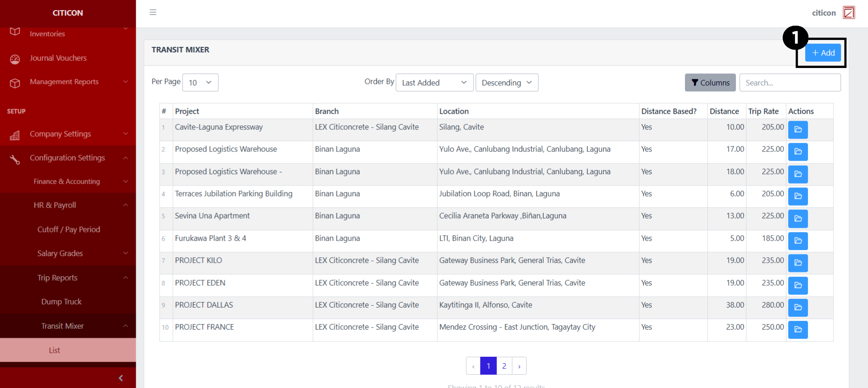
Task: Open folder action for Proposed Logistics Warehouse, distance 17.00
Action: 798,152
